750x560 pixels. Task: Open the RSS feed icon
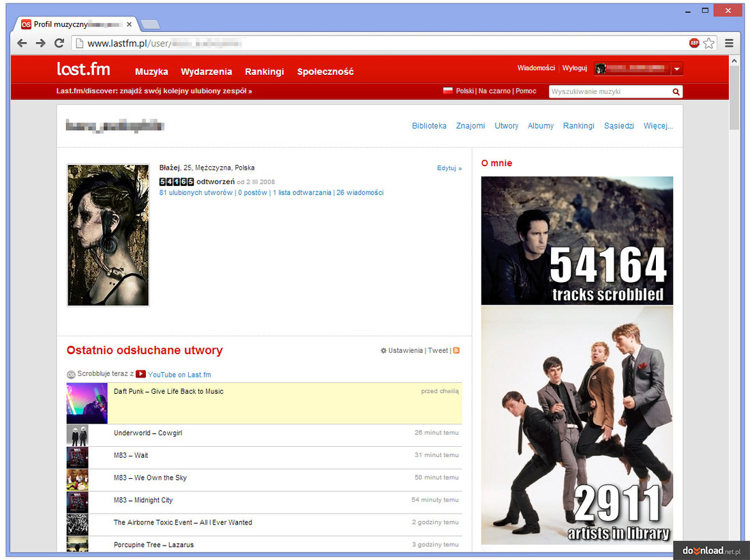tap(456, 351)
